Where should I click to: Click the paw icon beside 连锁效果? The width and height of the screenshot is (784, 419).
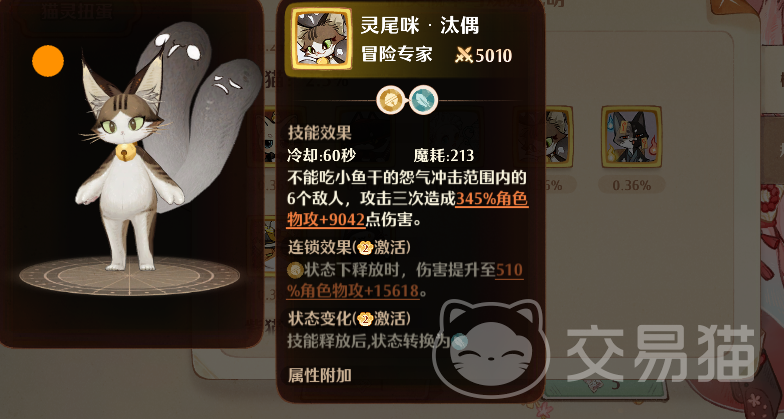(x=366, y=248)
